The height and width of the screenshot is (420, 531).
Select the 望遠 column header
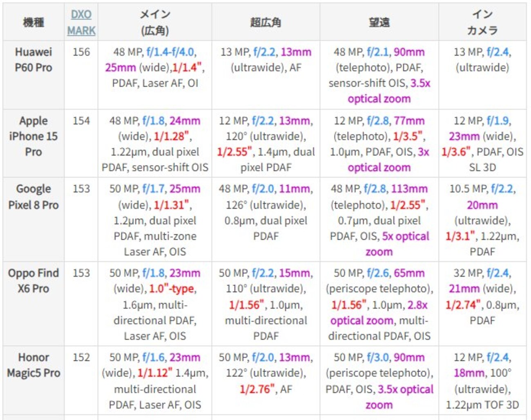coord(379,22)
